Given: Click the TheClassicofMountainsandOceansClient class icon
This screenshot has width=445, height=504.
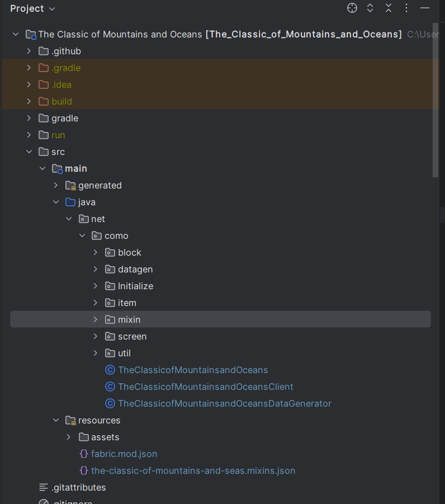Looking at the screenshot, I should coord(110,387).
